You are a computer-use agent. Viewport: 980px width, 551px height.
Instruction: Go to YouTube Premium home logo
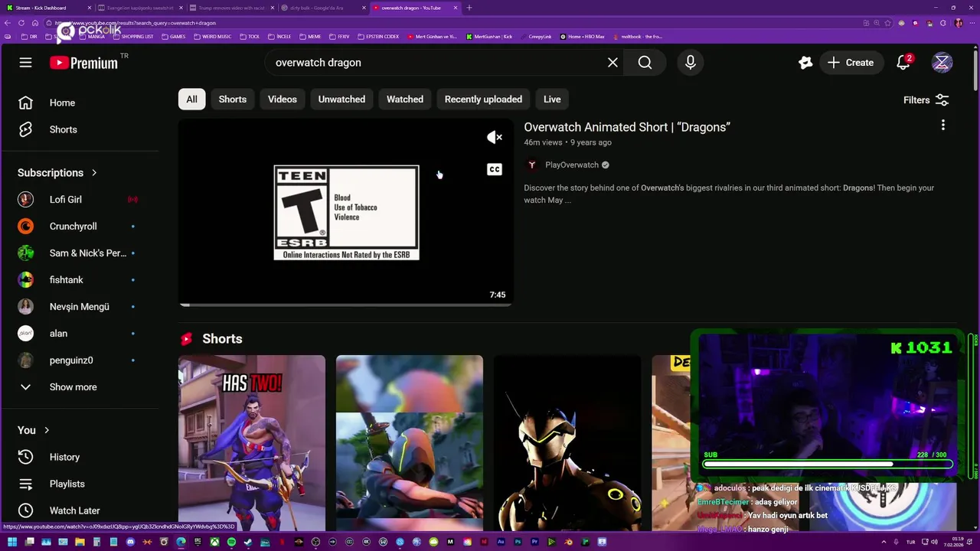click(84, 63)
